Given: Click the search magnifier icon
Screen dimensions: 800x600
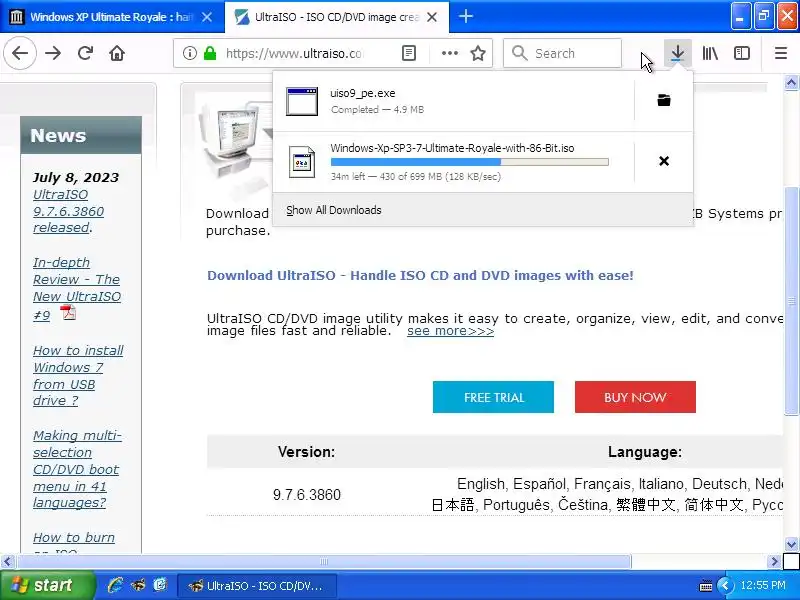Looking at the screenshot, I should pos(519,53).
